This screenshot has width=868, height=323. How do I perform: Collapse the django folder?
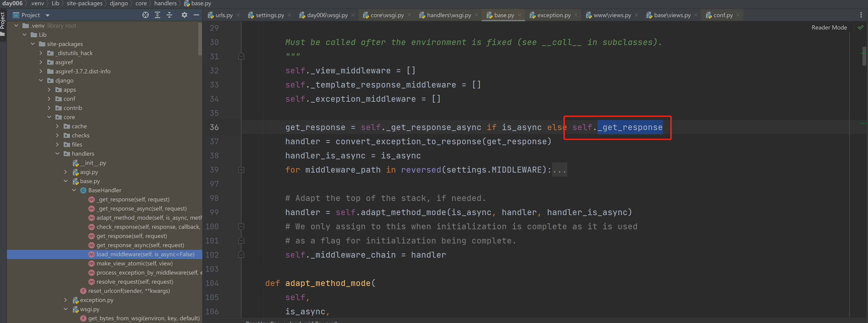coord(41,80)
